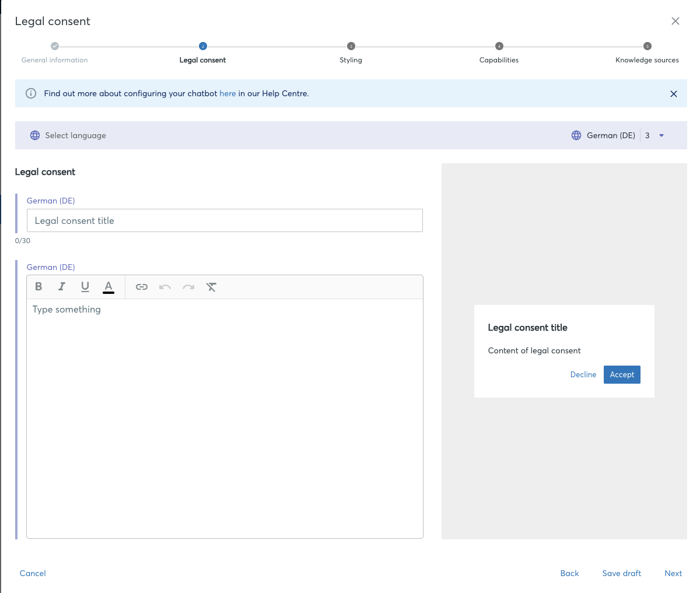
Task: Toggle italic formatting in the editor
Action: click(62, 286)
